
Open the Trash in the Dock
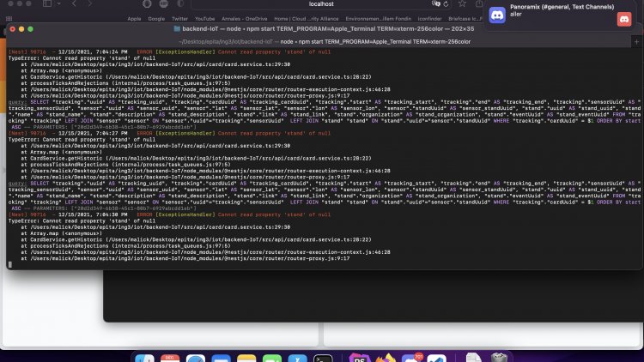click(499, 358)
